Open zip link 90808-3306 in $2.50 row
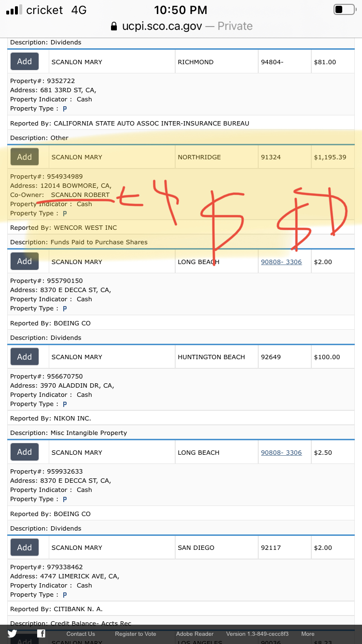The height and width of the screenshot is (644, 362). coord(281,452)
